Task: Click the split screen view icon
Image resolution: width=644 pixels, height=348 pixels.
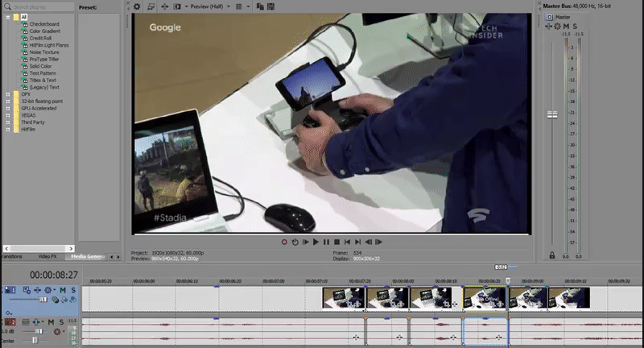Action: click(x=177, y=6)
